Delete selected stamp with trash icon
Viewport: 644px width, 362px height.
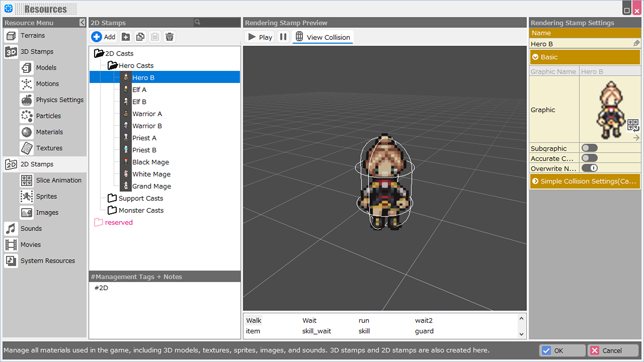[x=170, y=37]
